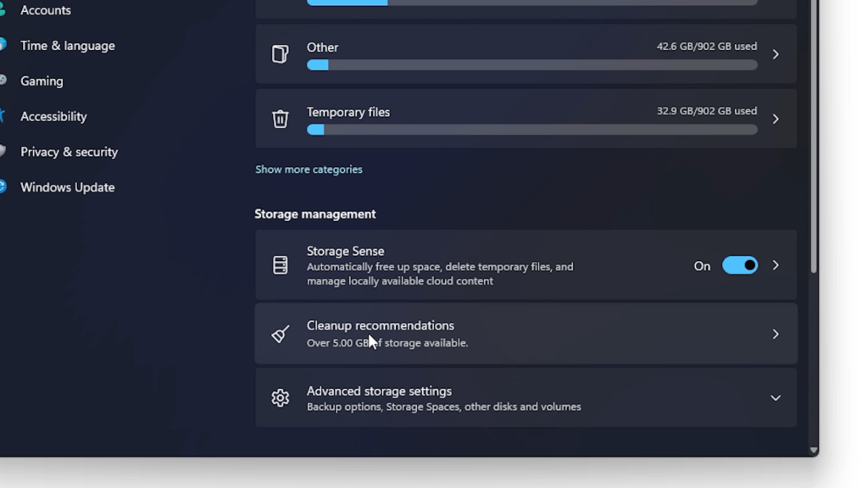The height and width of the screenshot is (488, 868).
Task: Click the scrollbar down arrow
Action: 813,451
